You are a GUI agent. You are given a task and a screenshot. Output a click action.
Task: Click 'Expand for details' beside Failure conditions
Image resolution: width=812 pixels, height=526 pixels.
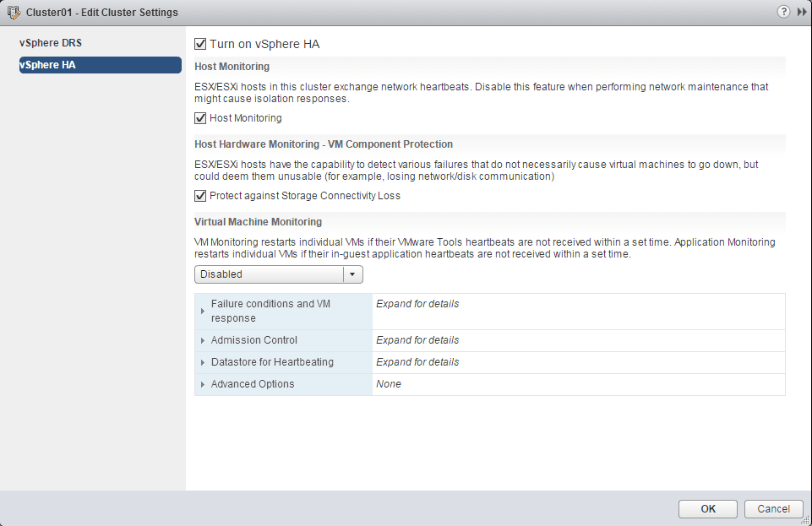(417, 304)
